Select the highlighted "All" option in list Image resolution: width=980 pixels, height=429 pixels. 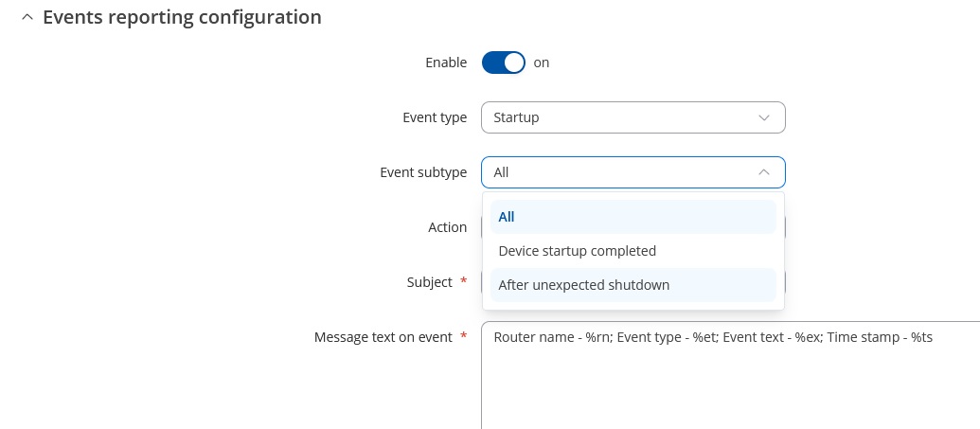point(633,217)
